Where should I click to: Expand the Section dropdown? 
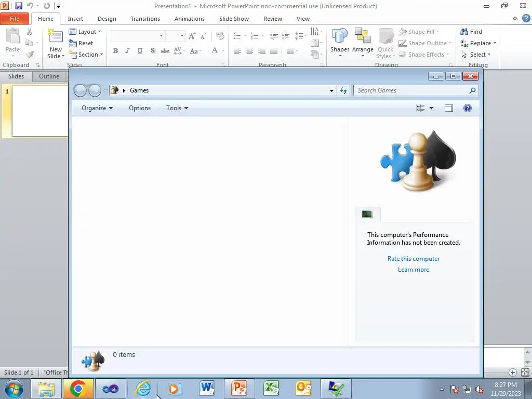coord(86,54)
